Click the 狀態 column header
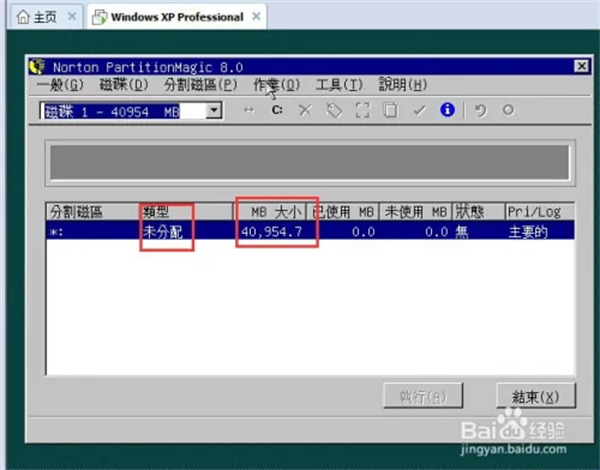 click(x=478, y=211)
